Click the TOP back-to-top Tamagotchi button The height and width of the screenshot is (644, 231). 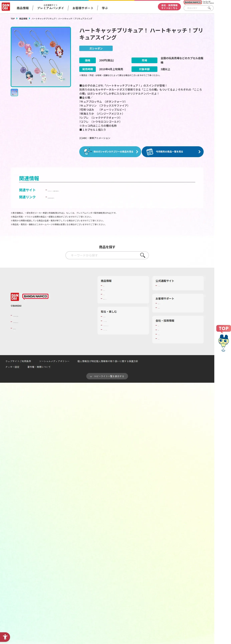pyautogui.click(x=223, y=338)
